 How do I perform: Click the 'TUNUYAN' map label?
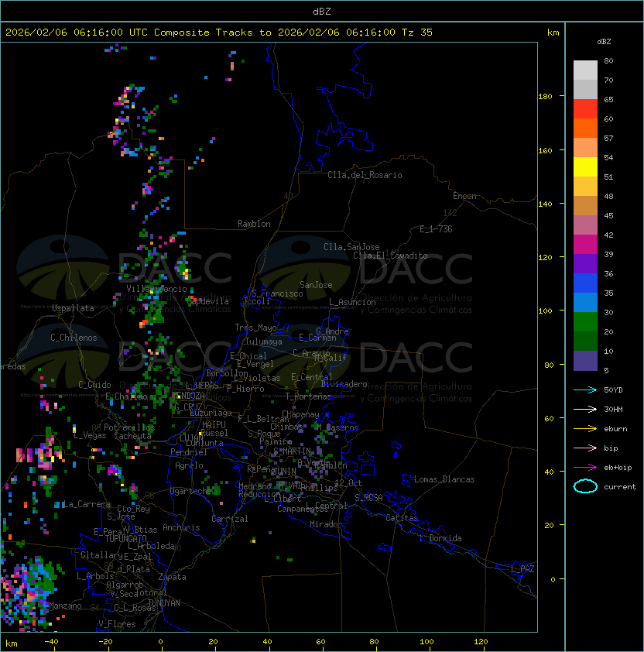tap(163, 603)
